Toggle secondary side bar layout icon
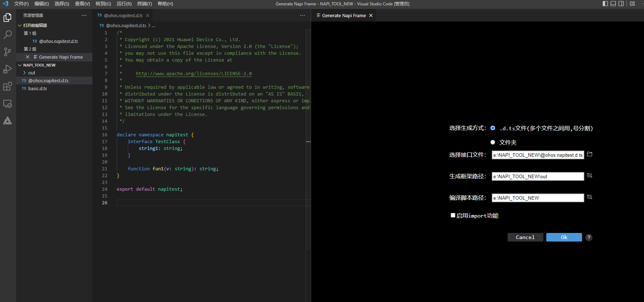 click(x=621, y=4)
